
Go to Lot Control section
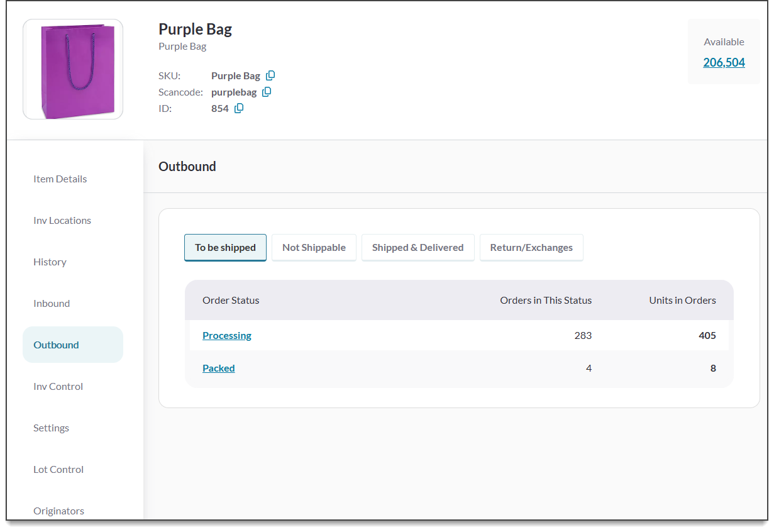(58, 469)
